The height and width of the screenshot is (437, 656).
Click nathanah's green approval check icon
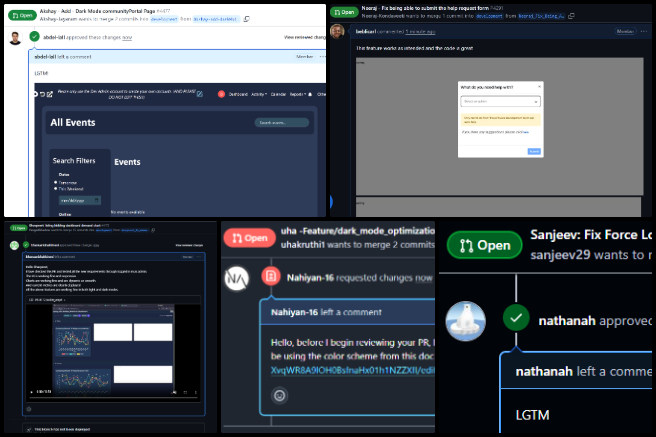[x=516, y=318]
